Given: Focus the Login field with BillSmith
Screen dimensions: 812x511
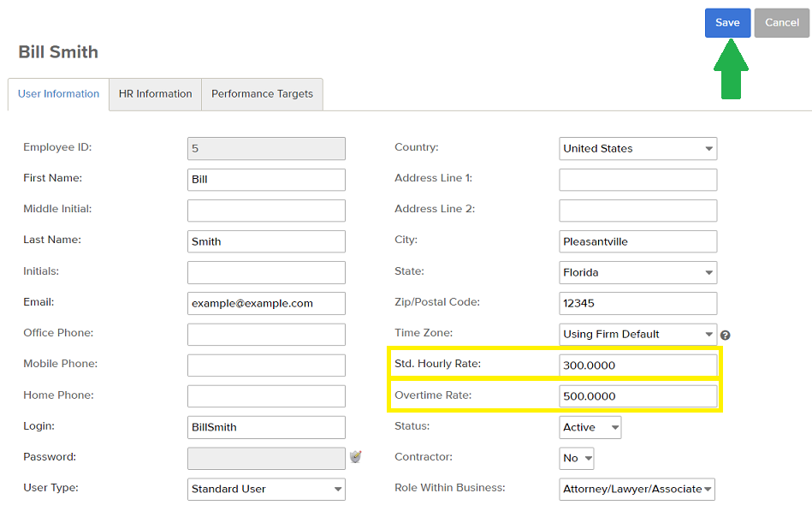Looking at the screenshot, I should (266, 428).
